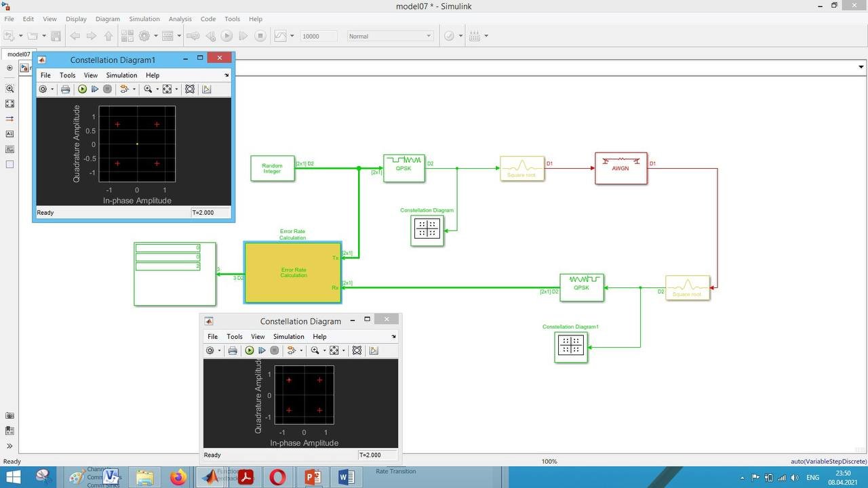Screen dimensions: 868x488
Task: Click Stop button in Constellation Diagram toolbar
Action: pos(275,350)
